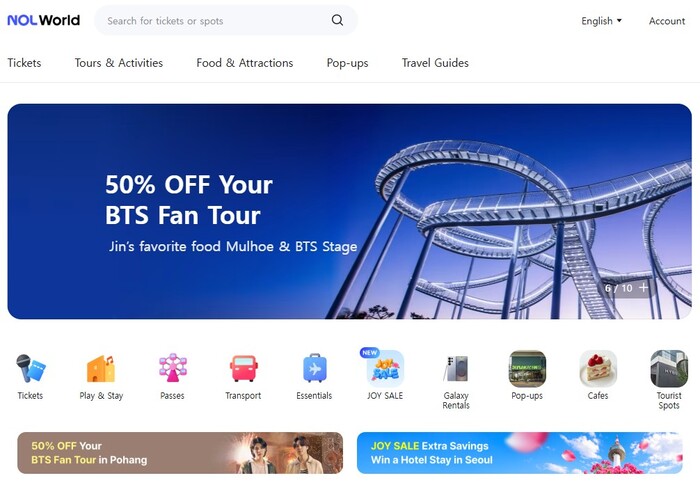Go to the Food & Attractions tab

(245, 63)
